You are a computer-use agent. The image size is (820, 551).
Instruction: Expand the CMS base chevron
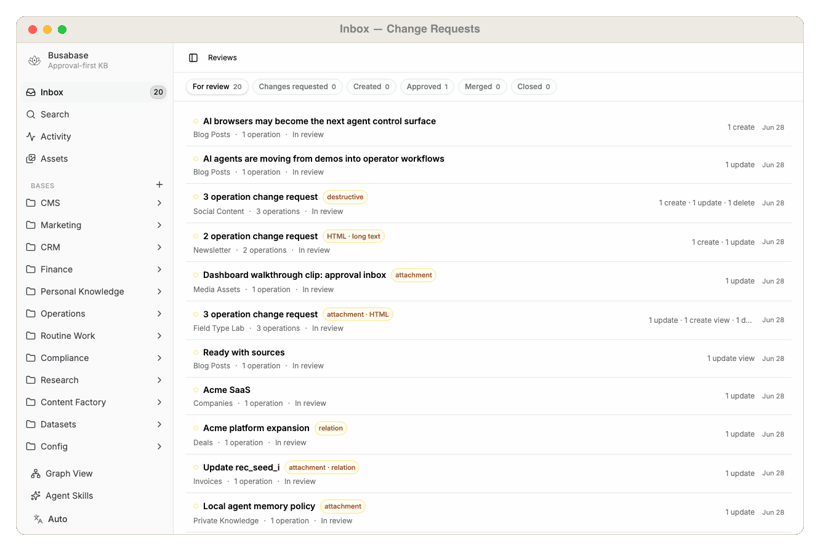point(160,203)
